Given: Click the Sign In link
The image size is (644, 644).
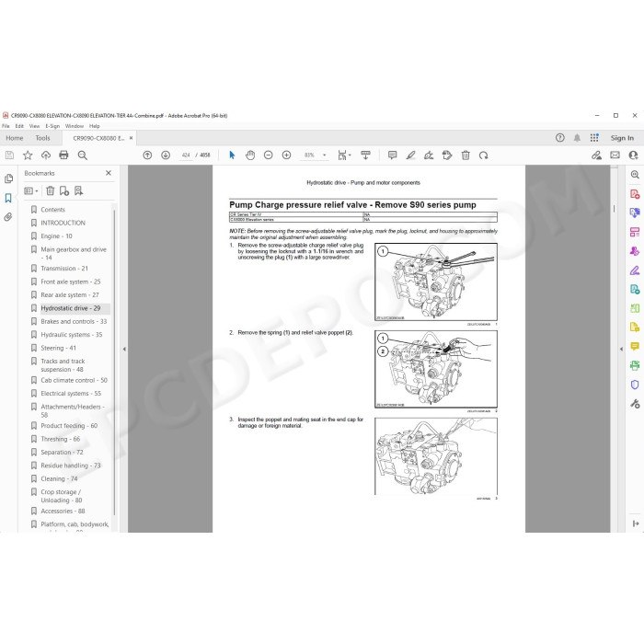Looking at the screenshot, I should click(622, 138).
